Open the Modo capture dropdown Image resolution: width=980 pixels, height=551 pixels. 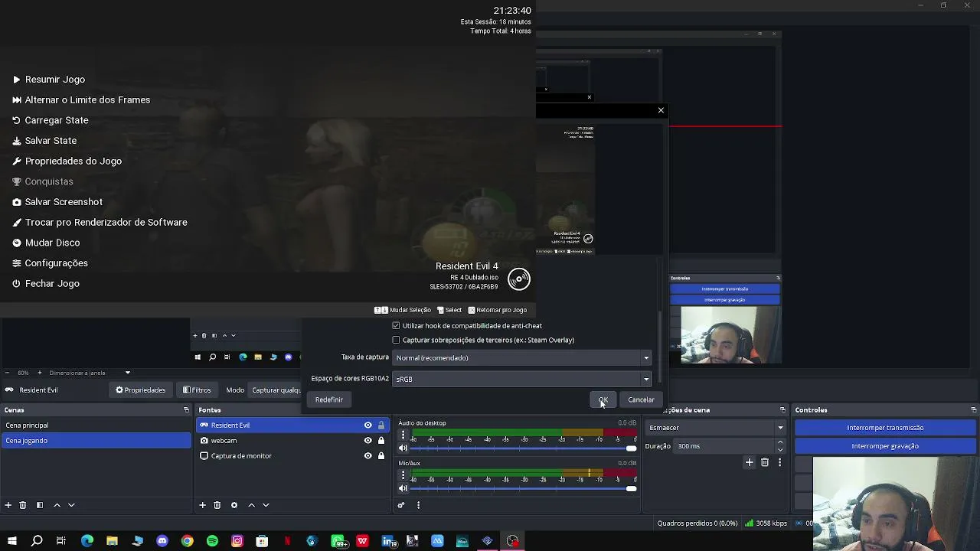(x=277, y=390)
